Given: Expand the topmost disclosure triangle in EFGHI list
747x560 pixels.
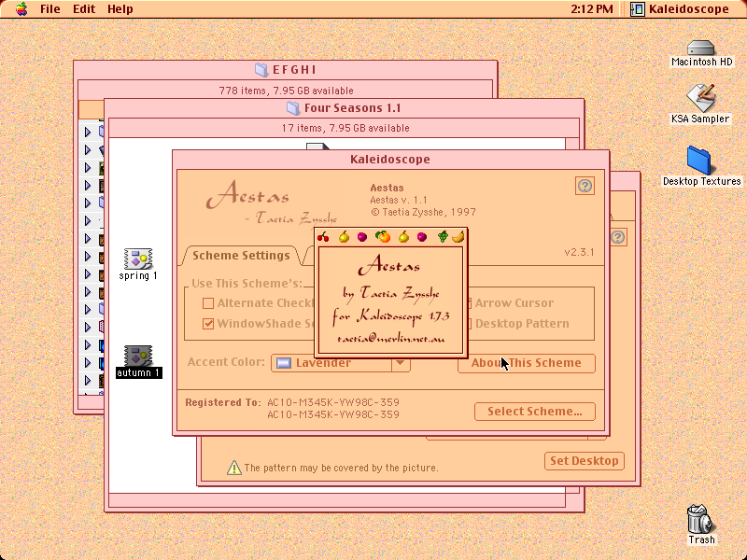Looking at the screenshot, I should 88,132.
